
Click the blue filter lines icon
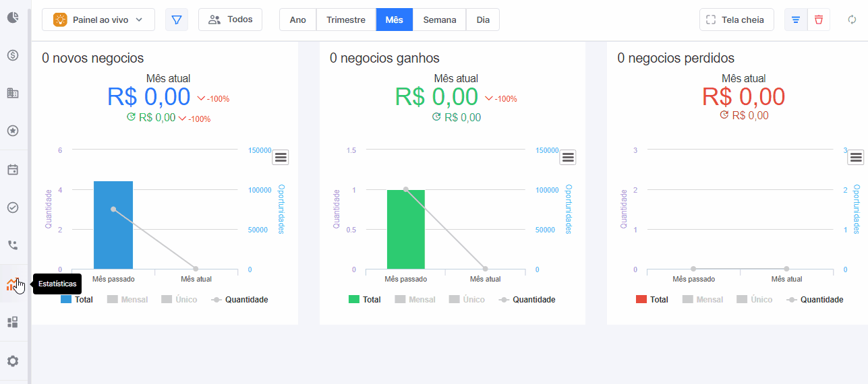[x=796, y=20]
